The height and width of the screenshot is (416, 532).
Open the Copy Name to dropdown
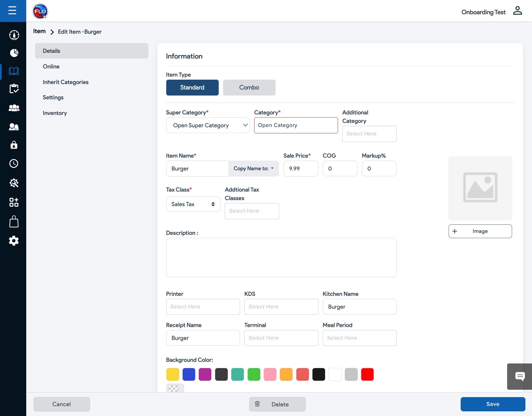click(253, 169)
